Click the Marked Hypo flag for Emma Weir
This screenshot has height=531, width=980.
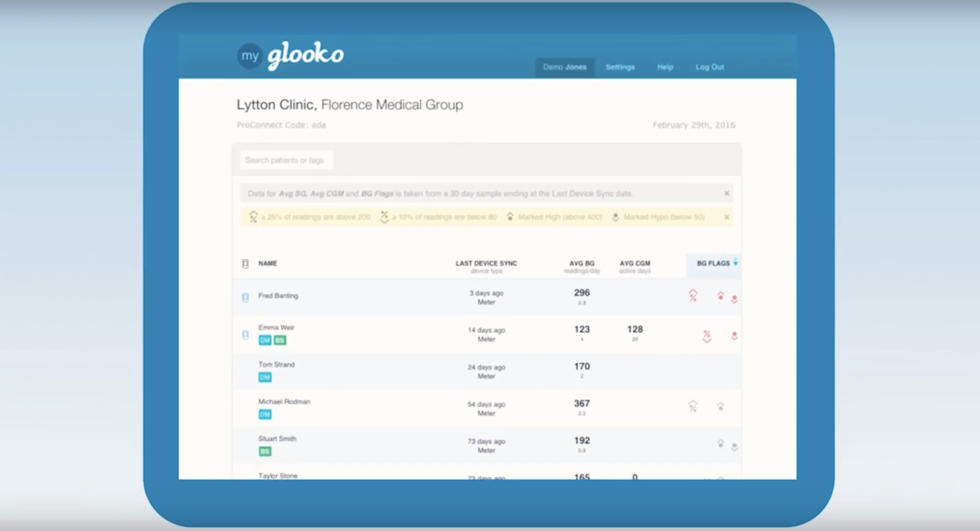click(x=734, y=336)
